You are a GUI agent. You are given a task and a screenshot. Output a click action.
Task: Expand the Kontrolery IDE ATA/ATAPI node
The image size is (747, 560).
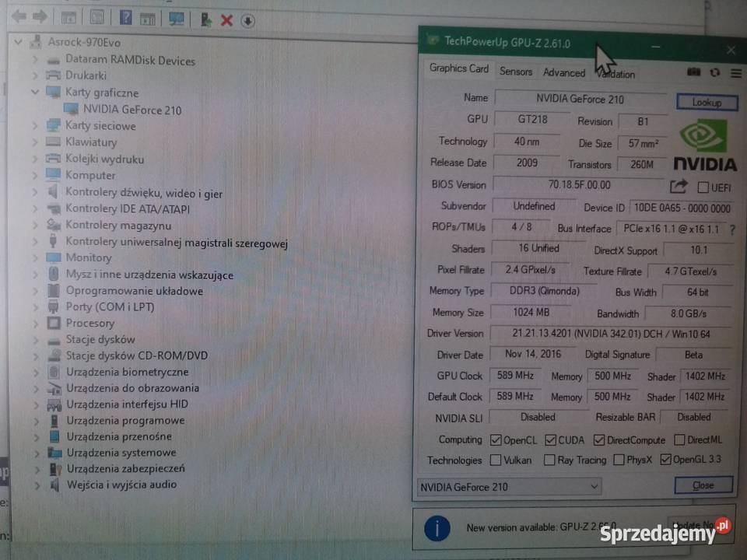coord(35,208)
